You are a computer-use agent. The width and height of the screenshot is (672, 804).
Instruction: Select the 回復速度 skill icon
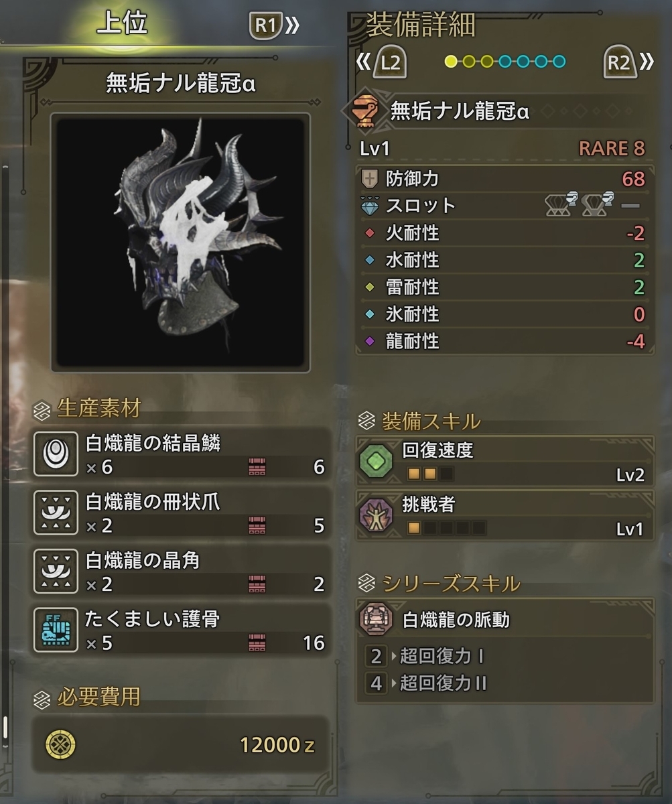(x=376, y=462)
